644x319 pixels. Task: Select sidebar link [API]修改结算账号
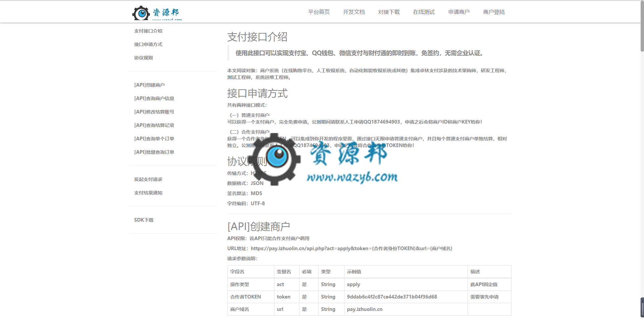click(x=154, y=112)
